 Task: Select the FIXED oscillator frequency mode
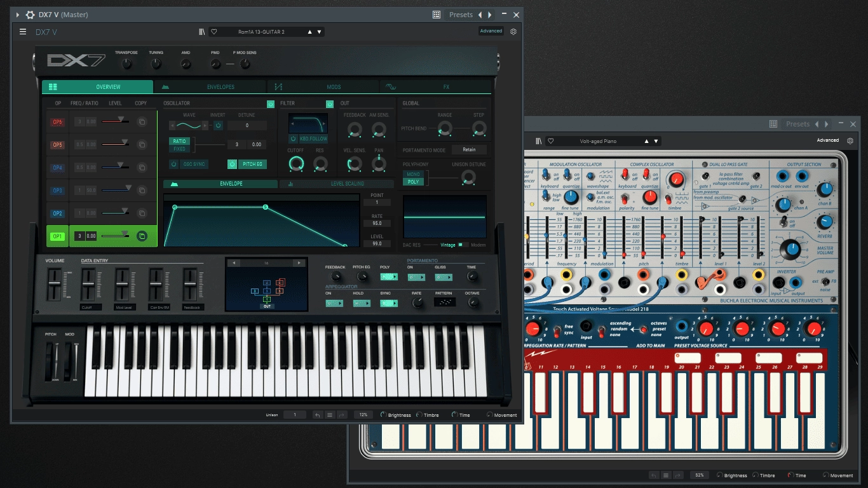tap(180, 149)
